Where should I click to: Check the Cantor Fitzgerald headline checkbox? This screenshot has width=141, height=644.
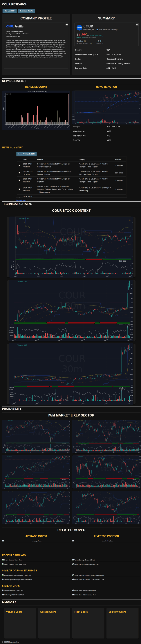[19, 166]
